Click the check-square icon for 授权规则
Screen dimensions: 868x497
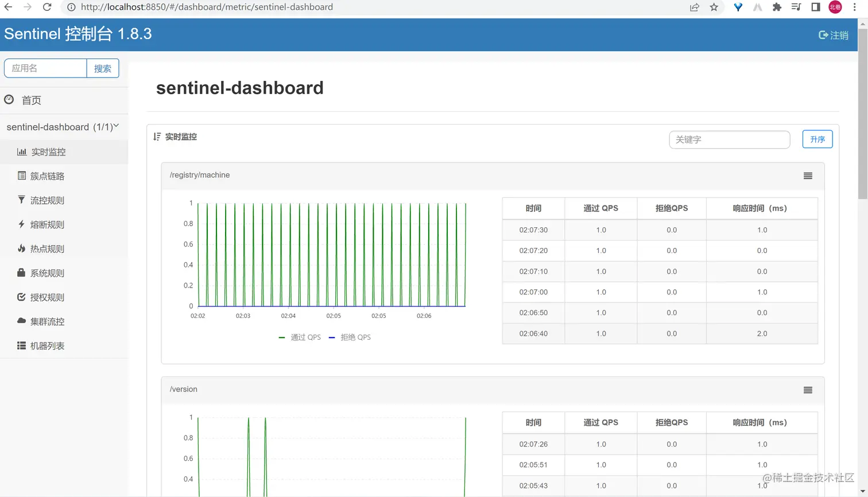[x=21, y=297]
